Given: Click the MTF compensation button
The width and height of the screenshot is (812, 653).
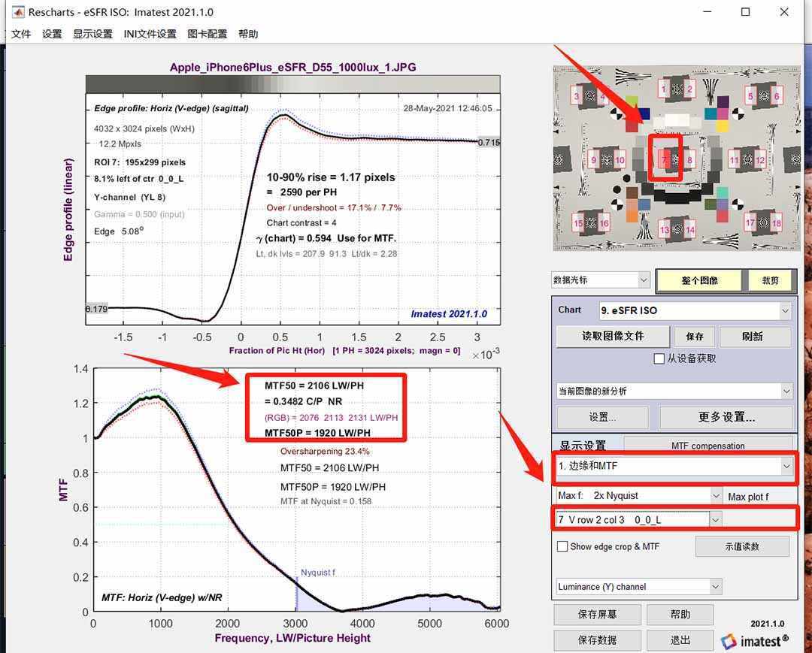Looking at the screenshot, I should click(x=708, y=445).
